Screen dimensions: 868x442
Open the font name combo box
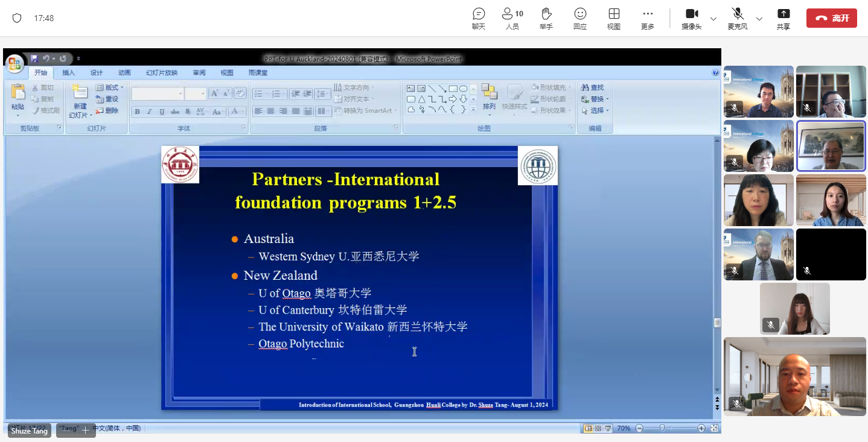tap(157, 93)
